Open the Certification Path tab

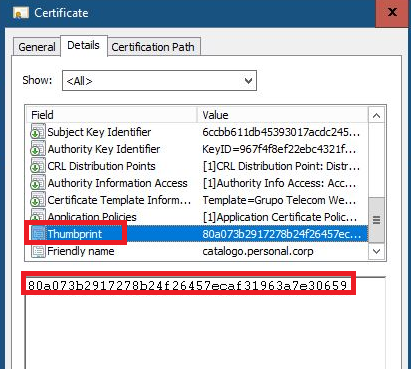click(153, 47)
